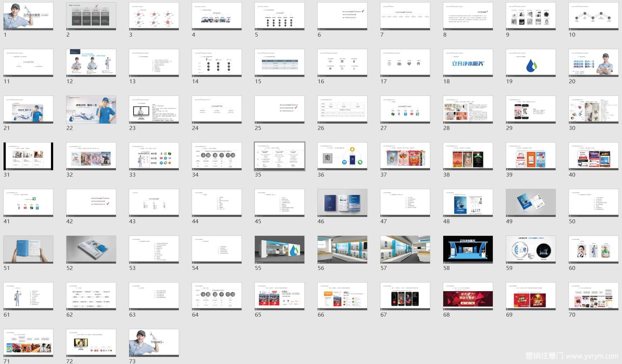Select the highlighted slide 35 thumbnail

[279, 156]
